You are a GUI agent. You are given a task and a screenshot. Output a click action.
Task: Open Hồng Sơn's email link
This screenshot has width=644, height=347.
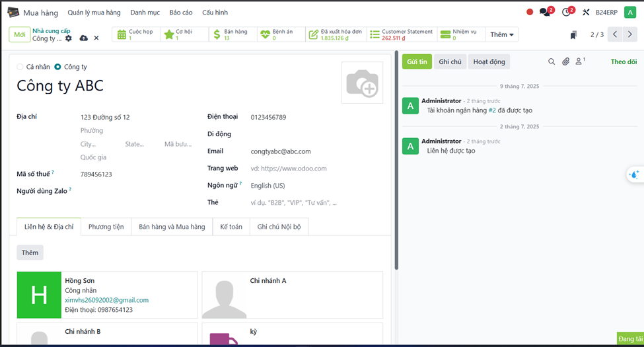(x=106, y=300)
